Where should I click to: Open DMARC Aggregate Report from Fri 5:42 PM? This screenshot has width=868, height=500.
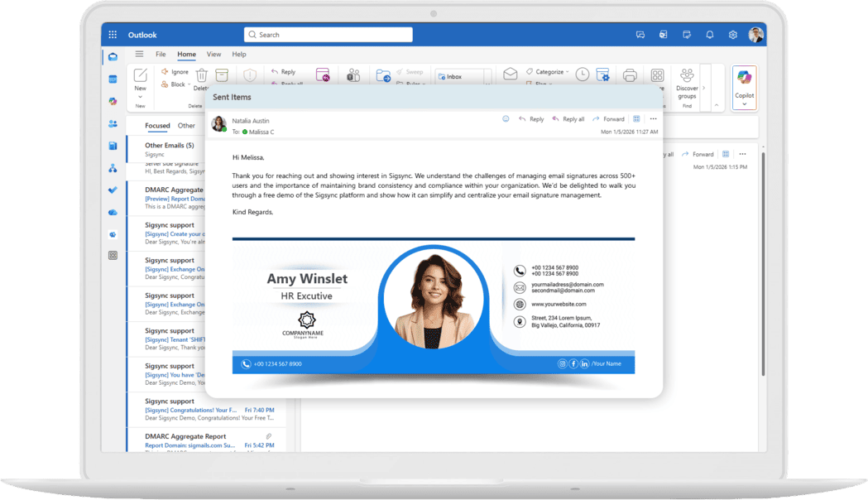(207, 440)
